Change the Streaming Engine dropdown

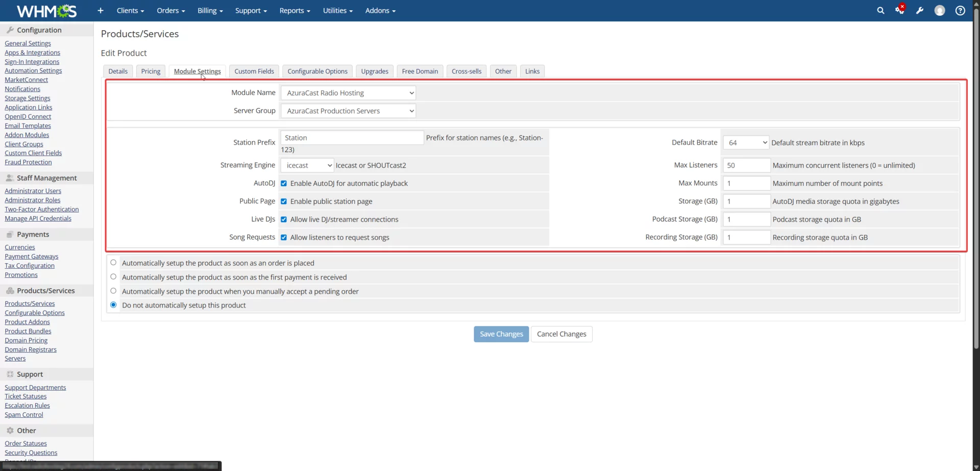coord(307,165)
